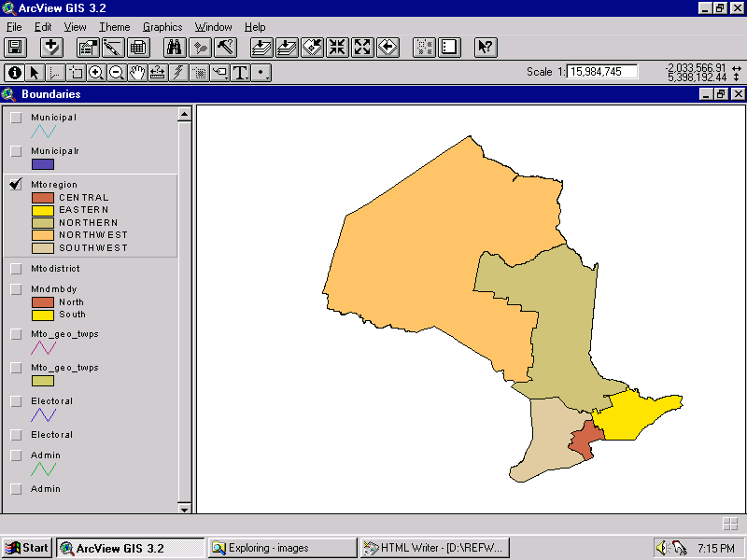747x560 pixels.
Task: Click the context Help arrow-question icon
Action: coord(486,48)
